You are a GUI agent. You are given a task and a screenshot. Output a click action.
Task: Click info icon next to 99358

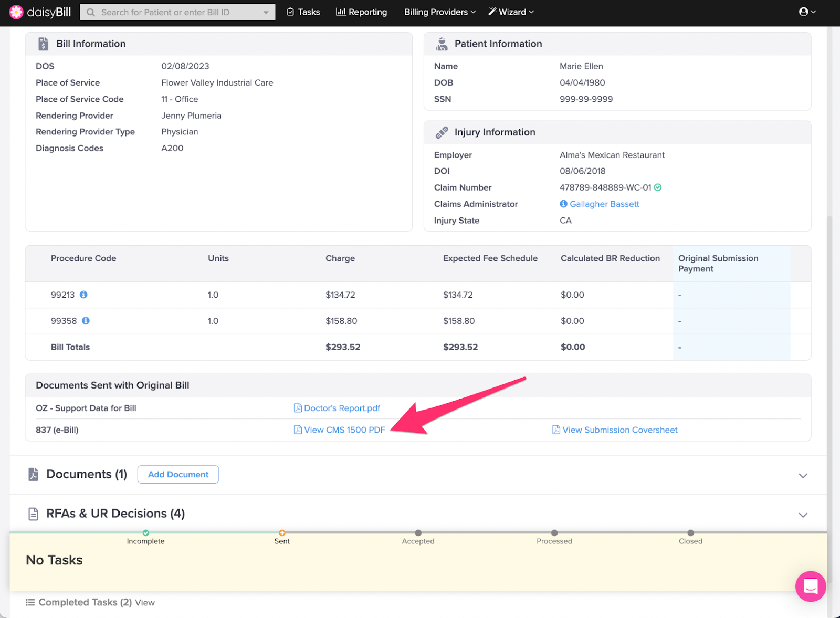pos(86,321)
